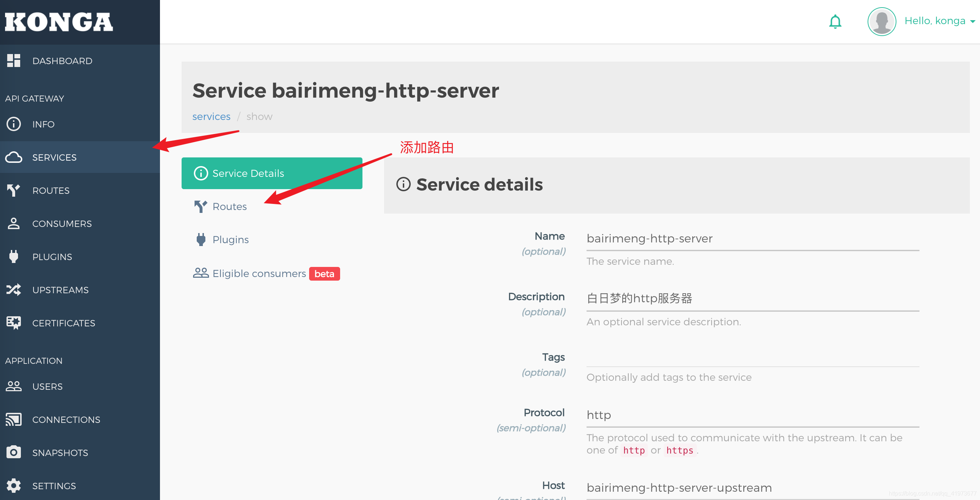Open the service Plugins tab
Screen dimensions: 980x500
point(230,240)
